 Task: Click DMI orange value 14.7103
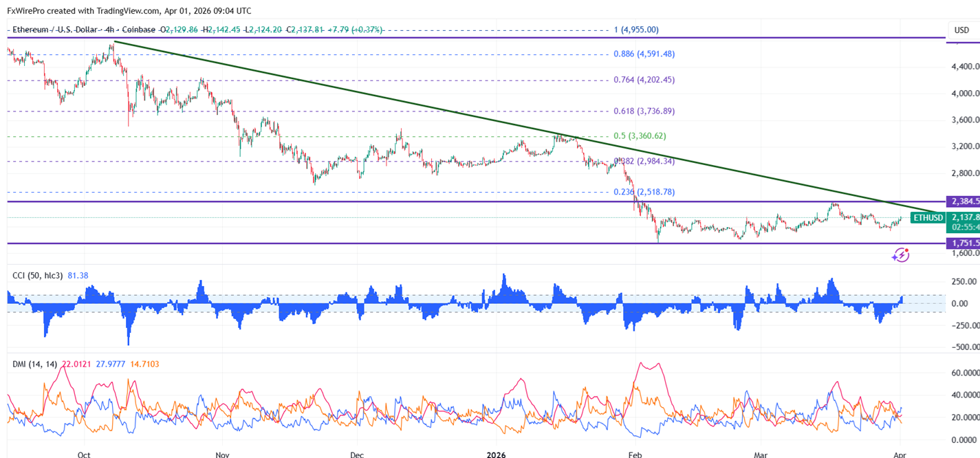144,364
